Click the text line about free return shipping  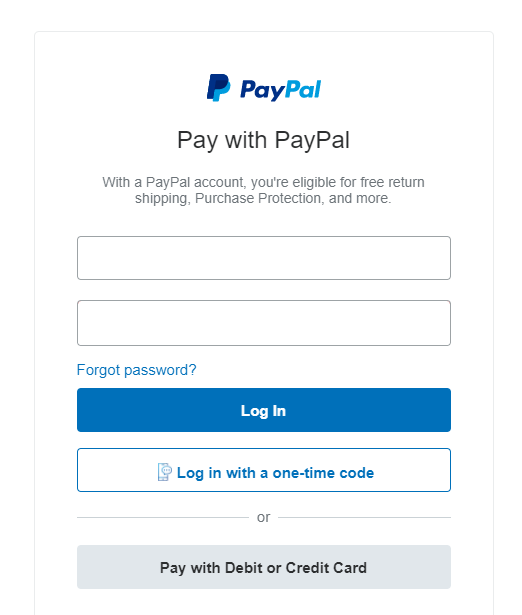tap(263, 182)
